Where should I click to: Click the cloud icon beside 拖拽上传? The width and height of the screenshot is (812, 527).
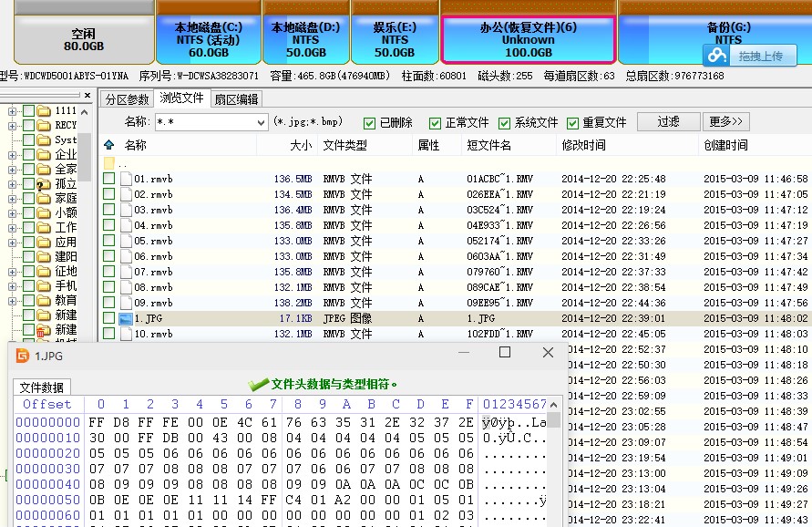[717, 56]
